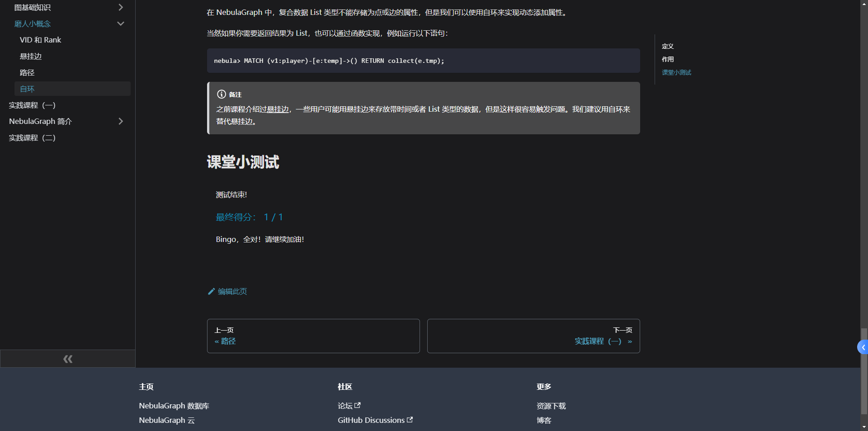Collapse the sidebar with double-chevron icon
Image resolution: width=868 pixels, height=431 pixels.
pyautogui.click(x=68, y=359)
